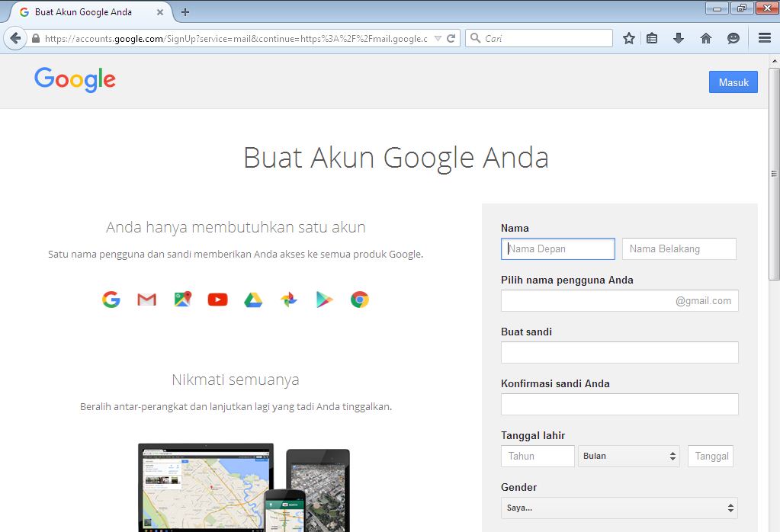Open URL history dropdown arrow
This screenshot has width=780, height=532.
[438, 38]
